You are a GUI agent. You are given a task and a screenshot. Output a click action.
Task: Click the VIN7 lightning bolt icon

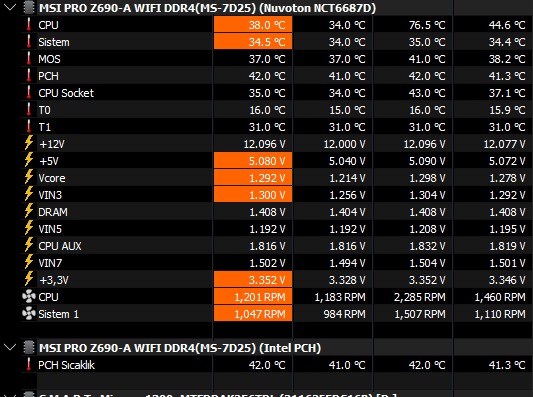pyautogui.click(x=29, y=262)
